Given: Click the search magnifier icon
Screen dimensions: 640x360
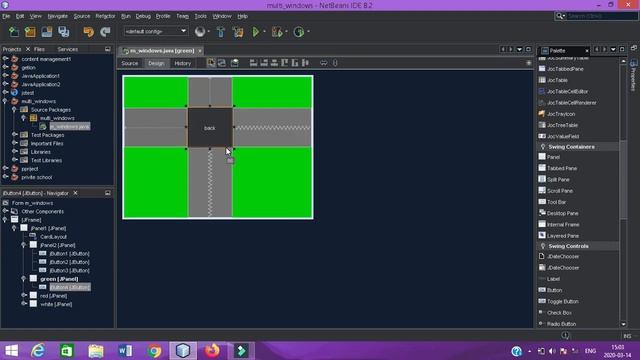Looking at the screenshot, I should click(560, 16).
